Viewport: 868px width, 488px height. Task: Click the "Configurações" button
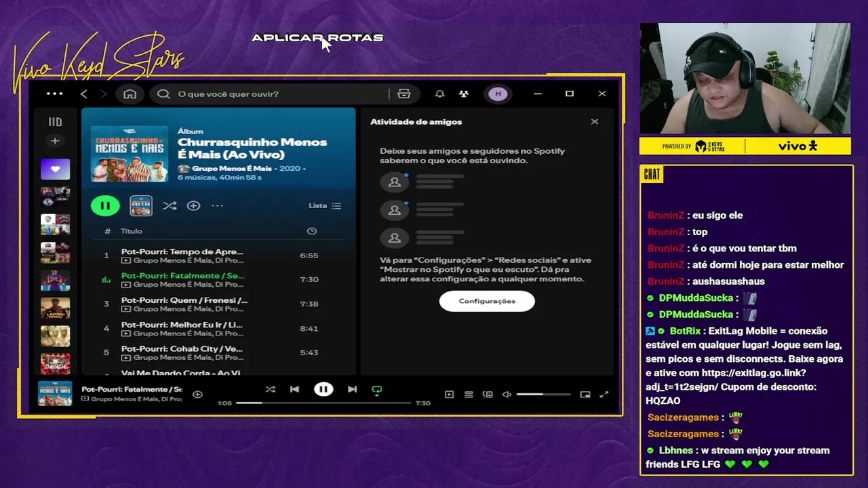[487, 301]
